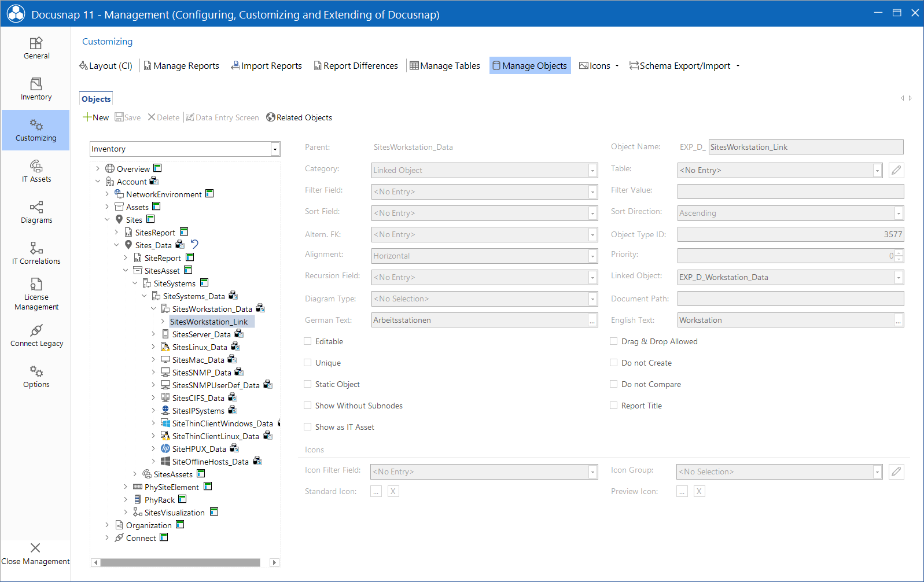Click the browse button for Standard Icon
This screenshot has height=582, width=924.
376,491
